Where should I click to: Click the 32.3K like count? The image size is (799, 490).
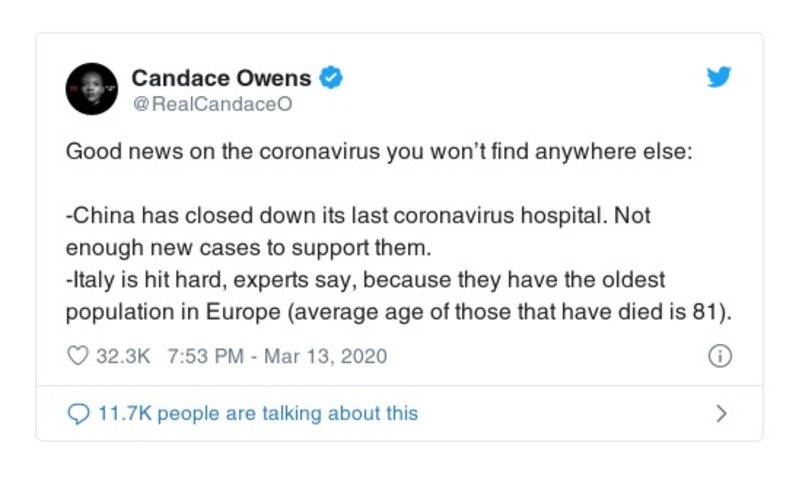click(x=121, y=356)
